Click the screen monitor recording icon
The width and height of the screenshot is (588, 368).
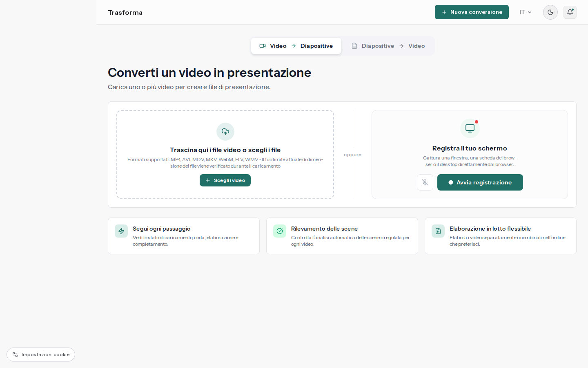pyautogui.click(x=470, y=128)
